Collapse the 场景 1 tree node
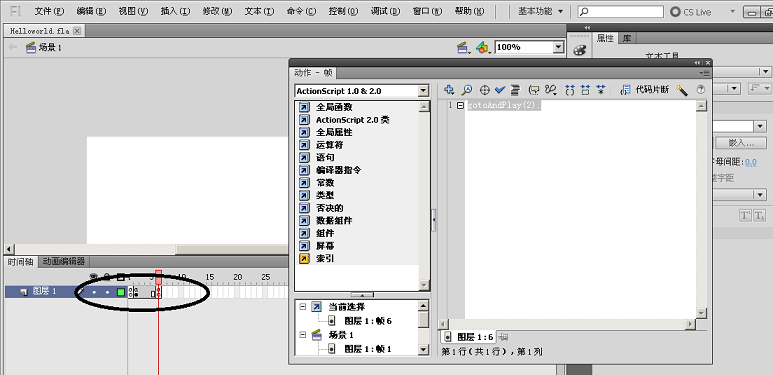This screenshot has width=773, height=375. pos(303,335)
